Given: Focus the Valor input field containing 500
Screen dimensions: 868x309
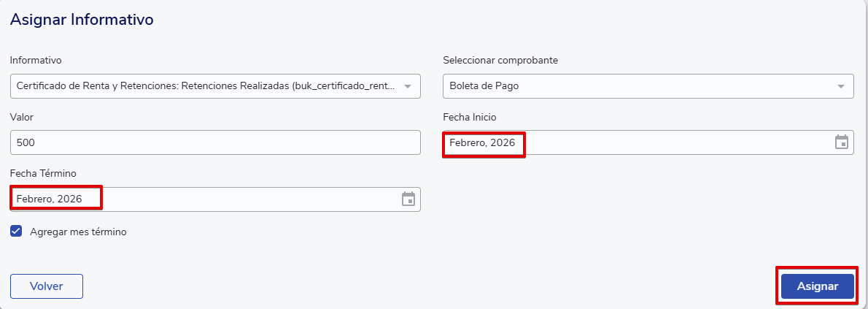Looking at the screenshot, I should click(215, 142).
